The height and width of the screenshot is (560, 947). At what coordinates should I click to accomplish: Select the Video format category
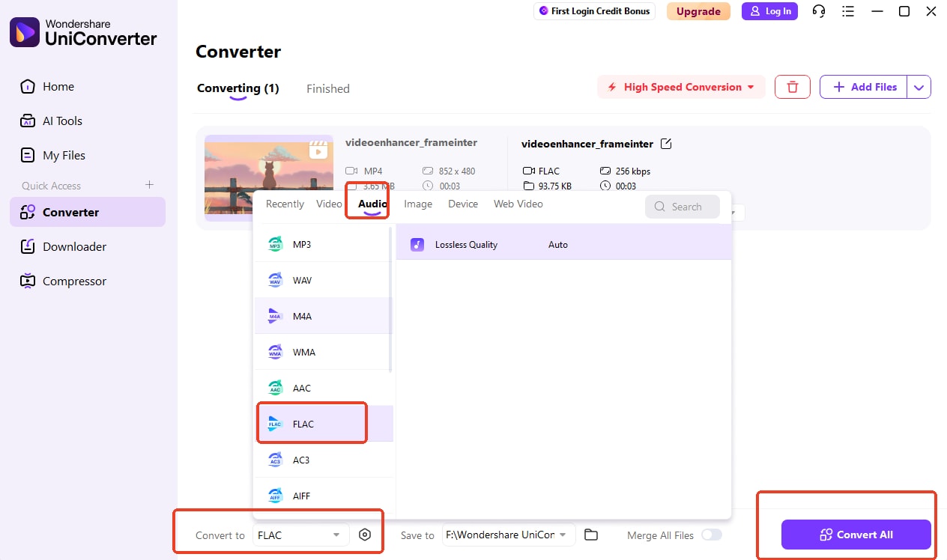[x=328, y=203]
